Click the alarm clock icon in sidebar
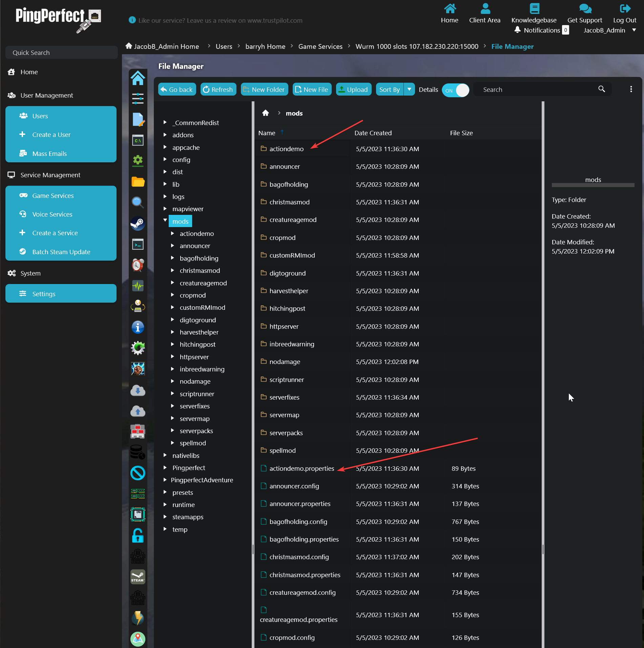Viewport: 644px width, 648px height. (x=138, y=265)
